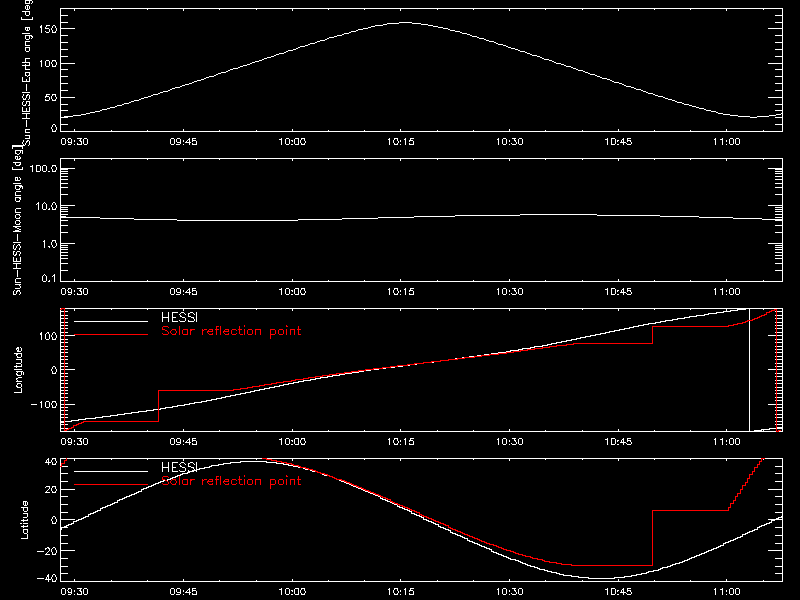This screenshot has height=600, width=800.
Task: Click HESSI legend label in Longitude plot
Action: click(179, 318)
